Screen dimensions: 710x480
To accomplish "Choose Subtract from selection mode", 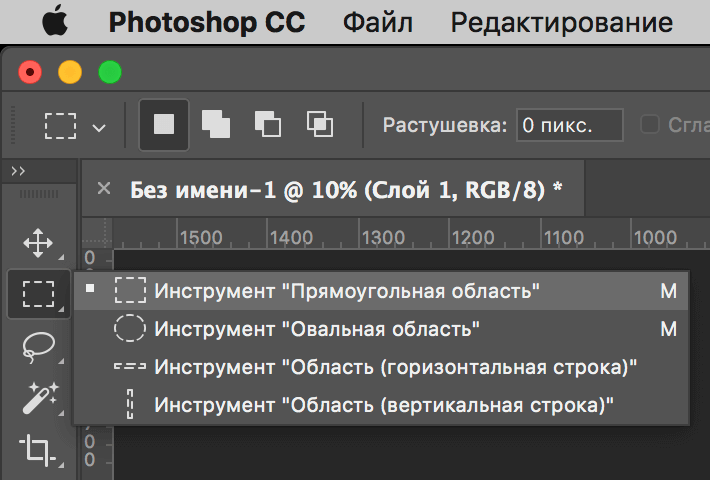I will (268, 125).
